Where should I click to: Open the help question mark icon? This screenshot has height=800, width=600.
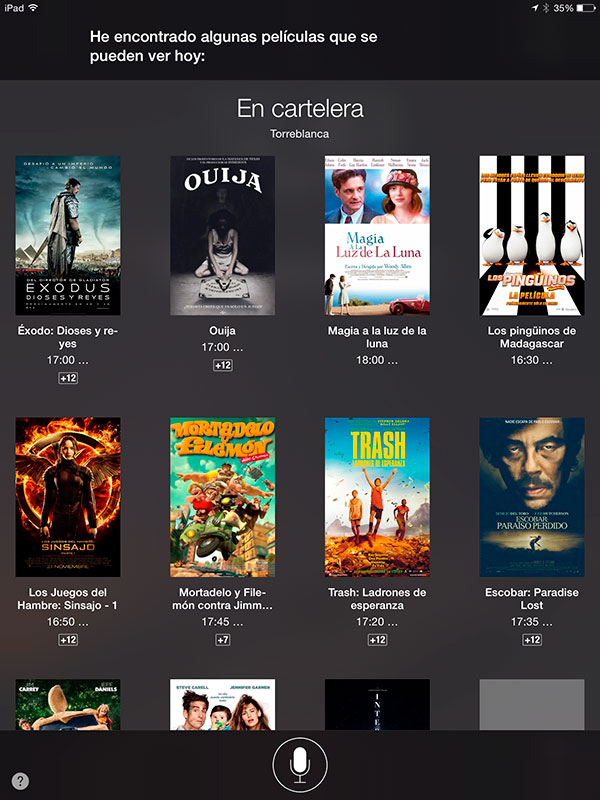pos(20,781)
